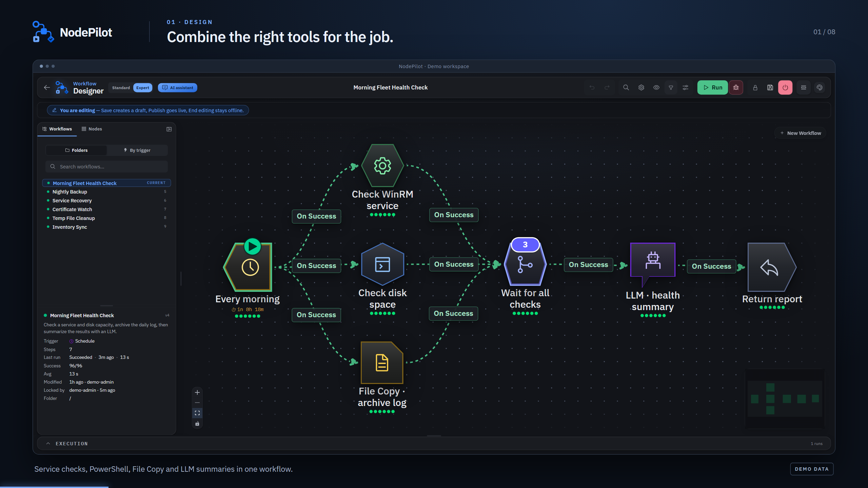Click the green play badge on trigger
Screen dimensions: 868x488
252,246
